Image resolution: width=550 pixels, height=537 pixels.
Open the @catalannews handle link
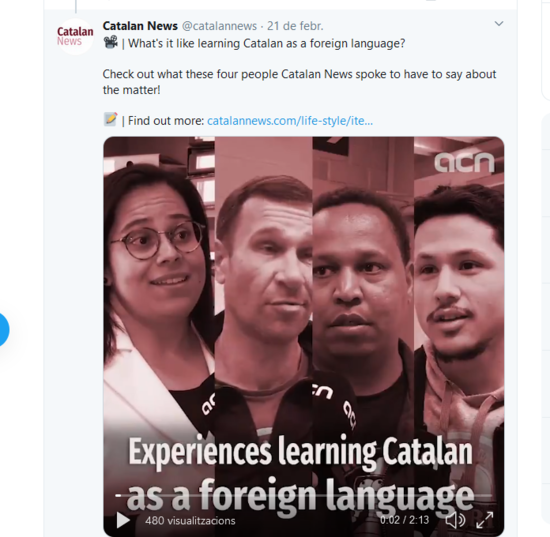(x=220, y=26)
